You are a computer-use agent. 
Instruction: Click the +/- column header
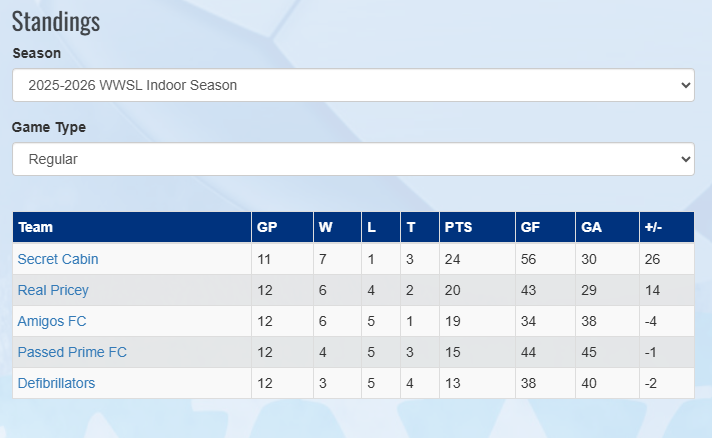(x=655, y=227)
